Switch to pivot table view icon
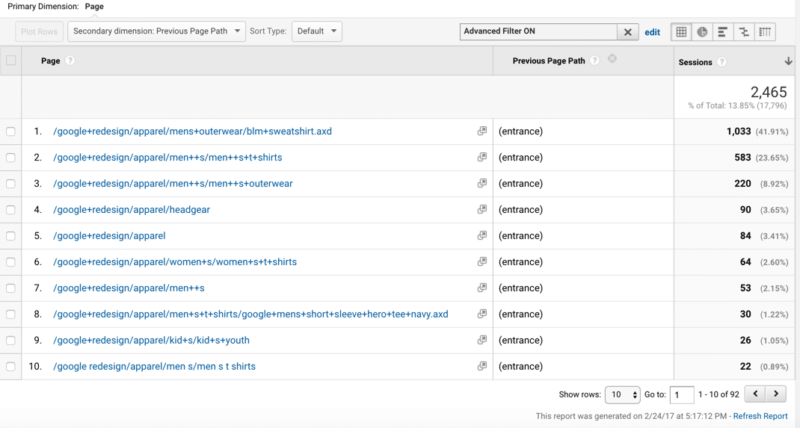The width and height of the screenshot is (800, 428). 765,32
